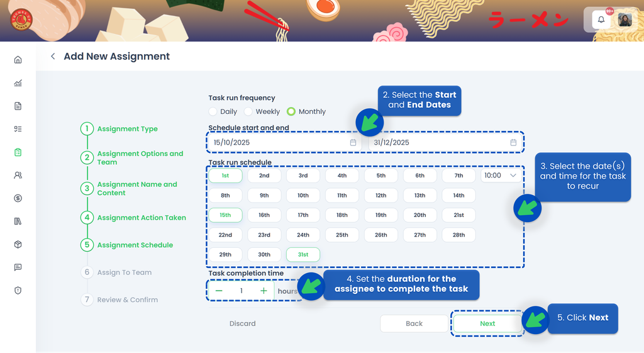Select the Monthly frequency radio button
The width and height of the screenshot is (644, 353).
[x=291, y=111]
